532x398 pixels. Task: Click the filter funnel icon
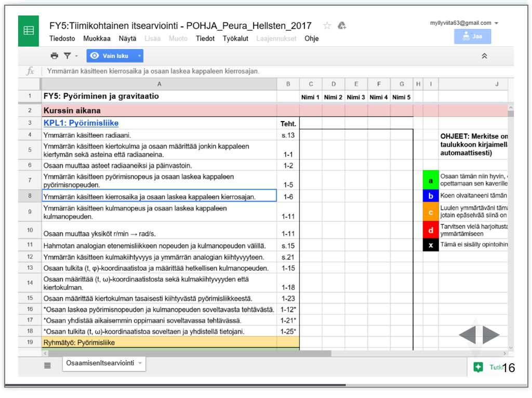click(x=68, y=56)
